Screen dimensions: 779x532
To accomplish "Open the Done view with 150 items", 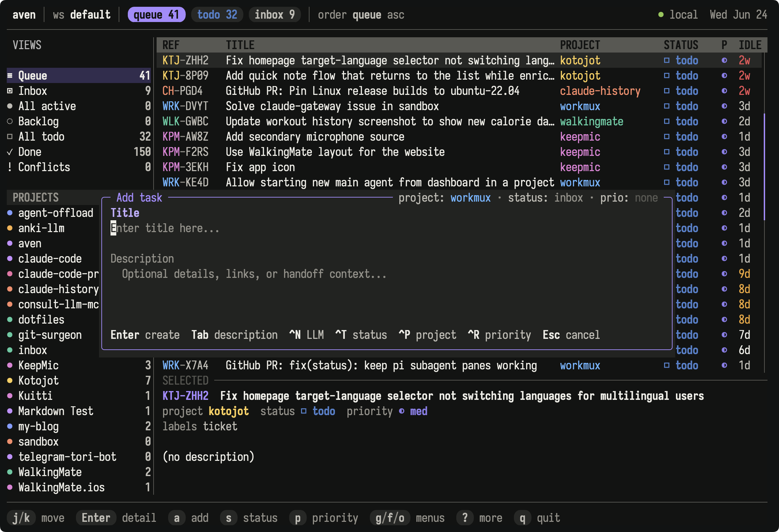I will point(79,152).
